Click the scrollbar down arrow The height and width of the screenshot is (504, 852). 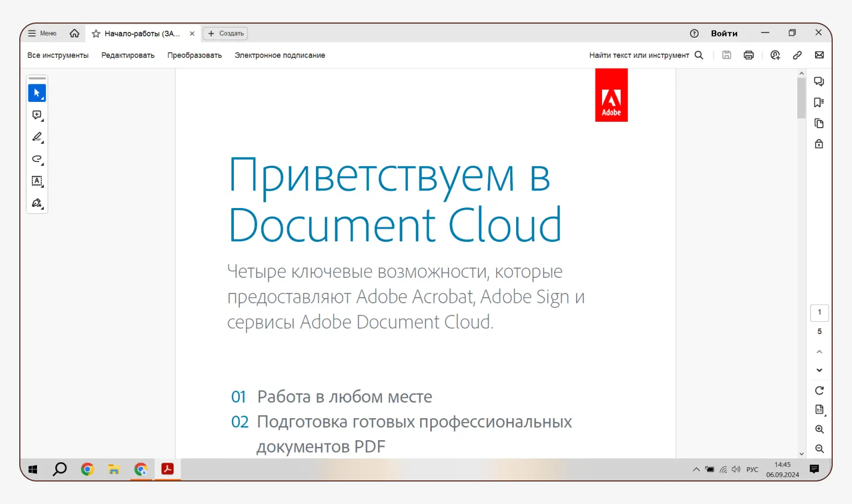(x=802, y=454)
